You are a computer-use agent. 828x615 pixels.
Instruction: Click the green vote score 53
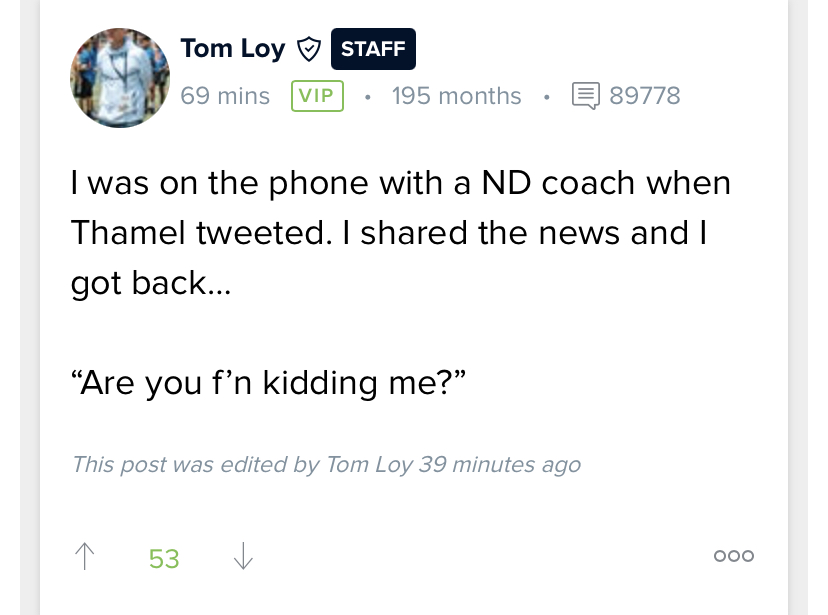(164, 558)
